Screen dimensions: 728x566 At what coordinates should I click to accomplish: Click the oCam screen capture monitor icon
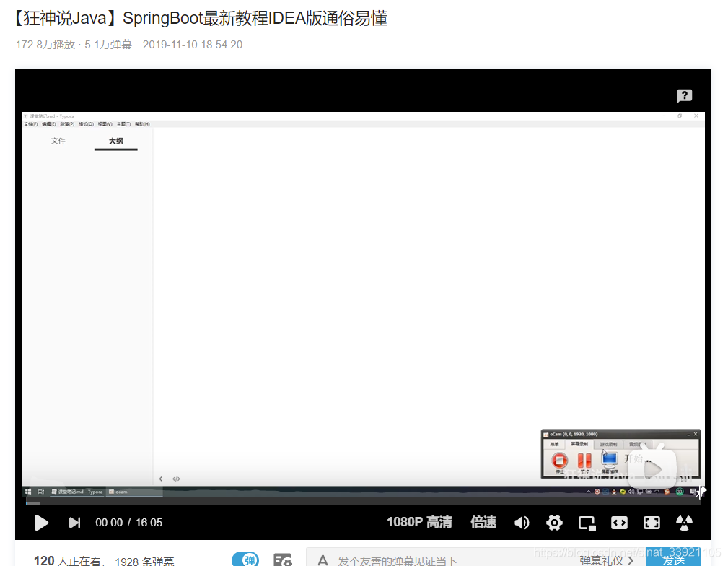coord(609,459)
